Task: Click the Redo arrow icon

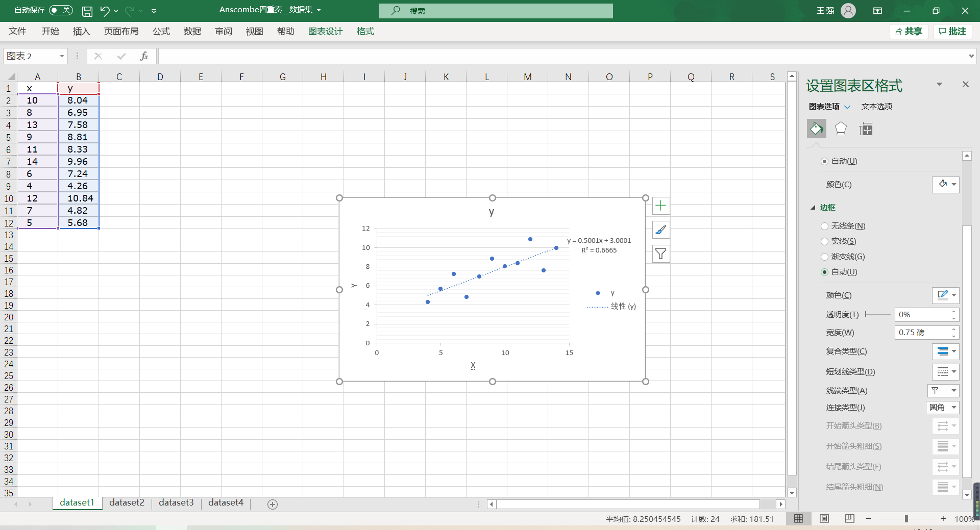Action: pyautogui.click(x=130, y=11)
